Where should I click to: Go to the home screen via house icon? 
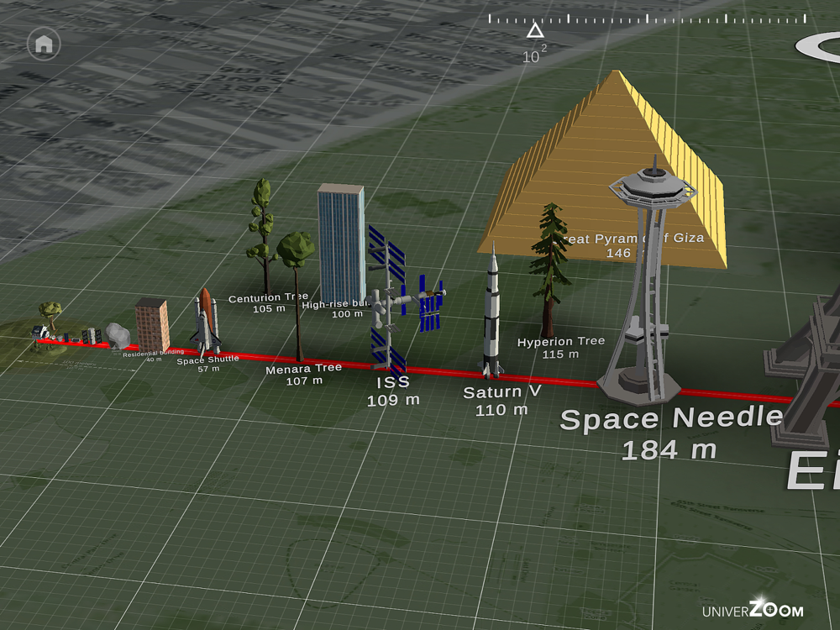click(x=44, y=44)
